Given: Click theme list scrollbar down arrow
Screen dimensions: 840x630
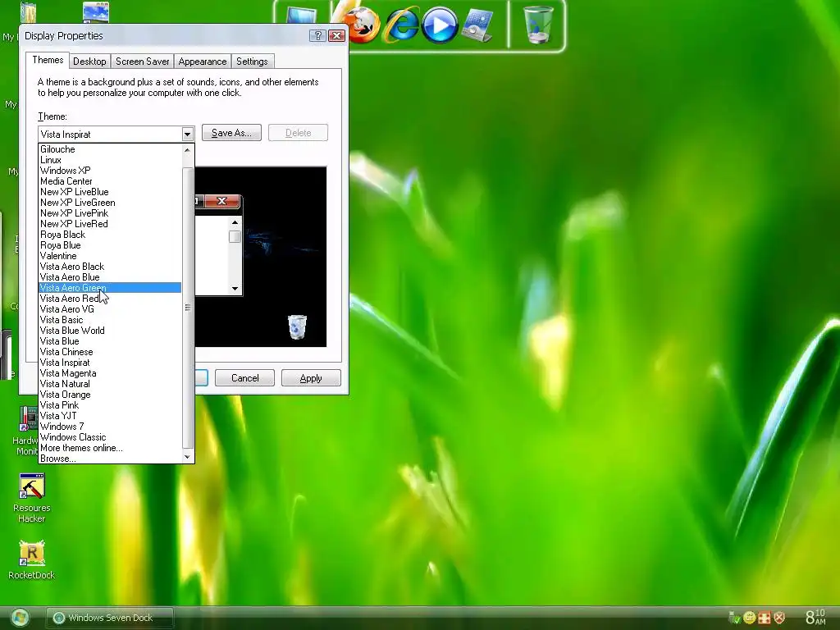Looking at the screenshot, I should point(187,457).
